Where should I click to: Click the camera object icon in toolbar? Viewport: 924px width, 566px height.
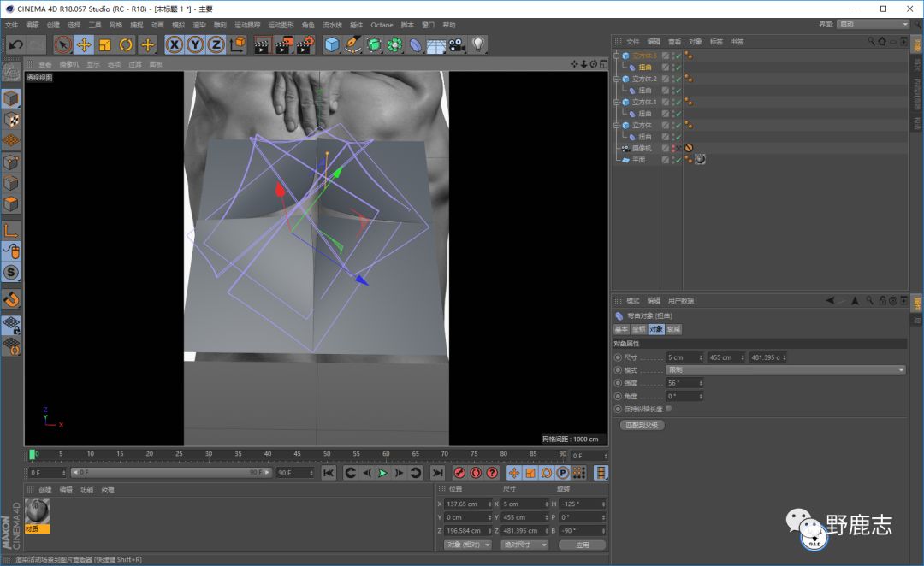tap(457, 44)
